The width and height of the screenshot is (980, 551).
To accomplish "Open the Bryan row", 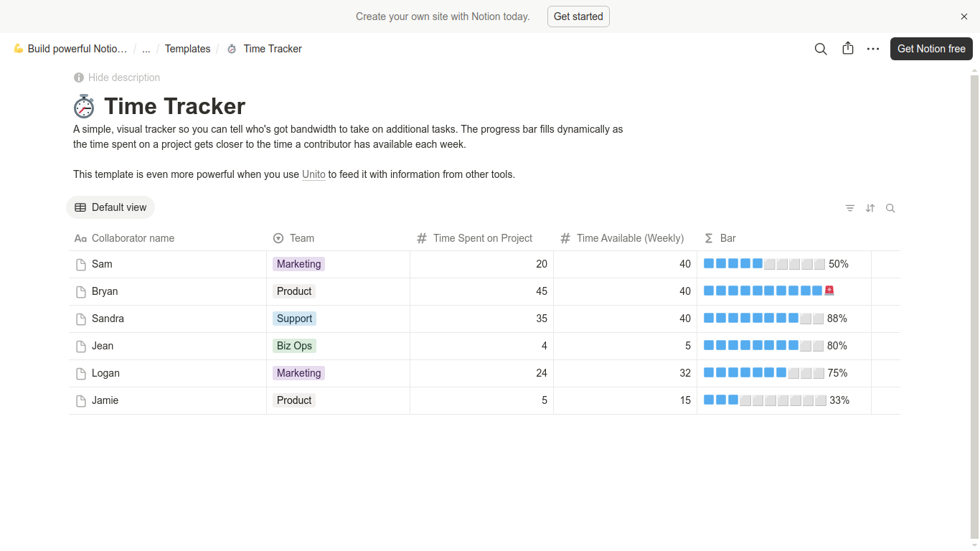I will [484, 291].
